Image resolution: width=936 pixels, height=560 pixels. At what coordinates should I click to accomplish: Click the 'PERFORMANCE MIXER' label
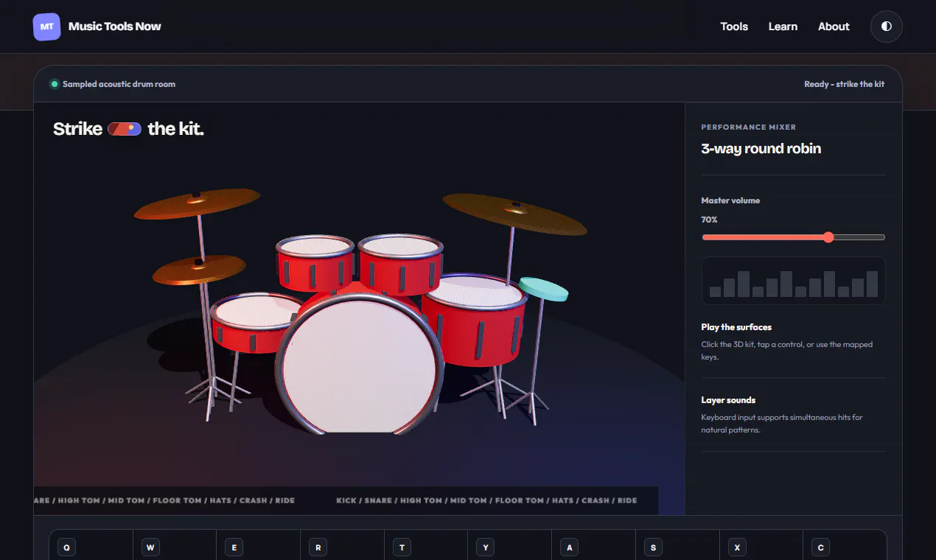click(x=748, y=127)
